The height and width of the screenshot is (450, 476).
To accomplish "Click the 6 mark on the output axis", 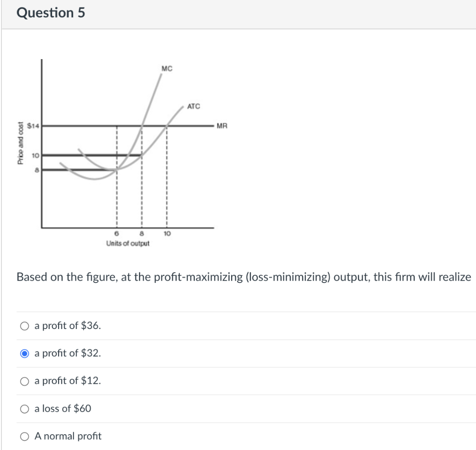I will (116, 234).
